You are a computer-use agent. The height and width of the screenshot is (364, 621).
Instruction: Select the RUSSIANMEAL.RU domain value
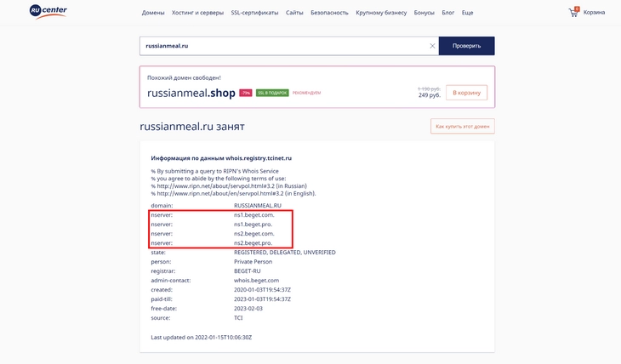[258, 206]
